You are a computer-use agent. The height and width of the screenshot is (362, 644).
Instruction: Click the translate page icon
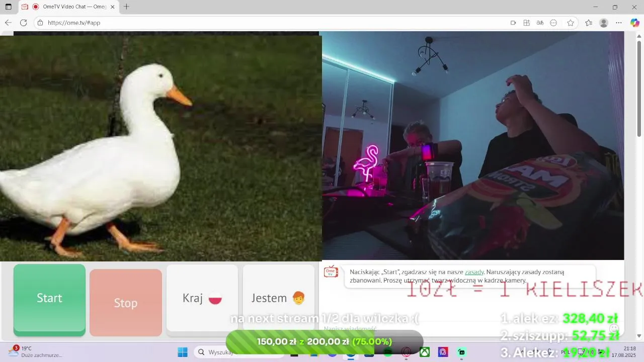tap(540, 23)
